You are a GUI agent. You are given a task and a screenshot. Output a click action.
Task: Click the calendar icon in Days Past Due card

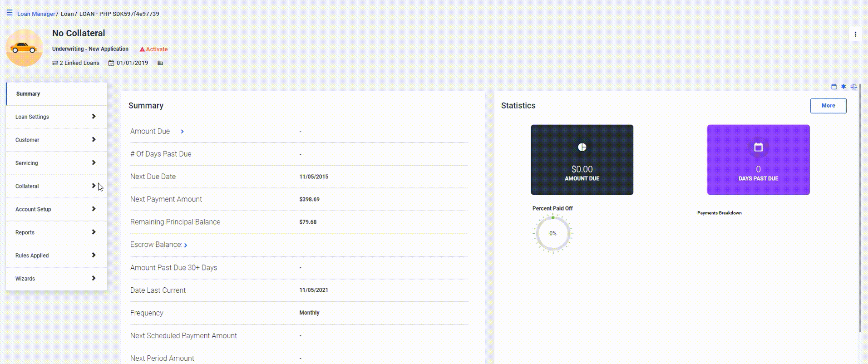[758, 147]
